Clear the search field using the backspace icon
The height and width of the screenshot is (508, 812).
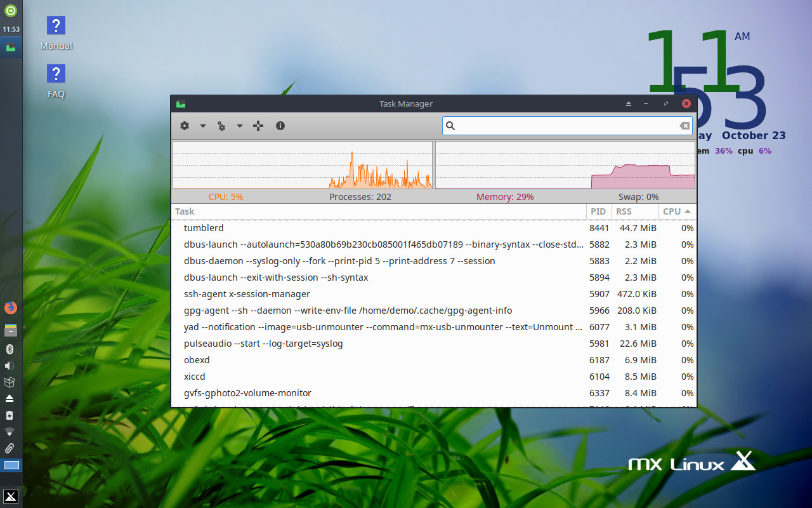(x=684, y=126)
